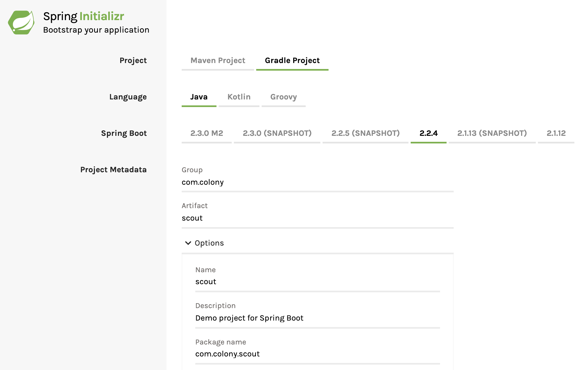Click the Package name input field
Screen dimensions: 588x370
(317, 354)
